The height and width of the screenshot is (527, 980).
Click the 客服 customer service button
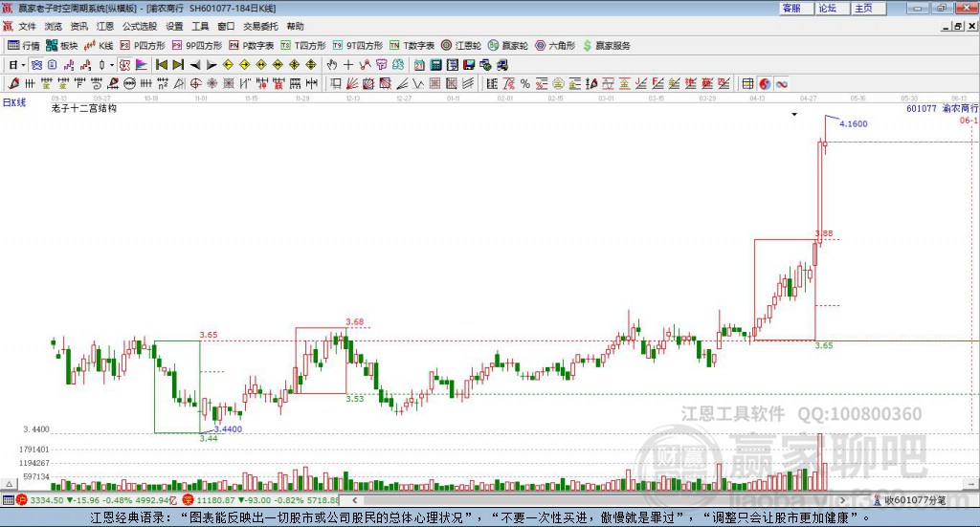pos(795,8)
